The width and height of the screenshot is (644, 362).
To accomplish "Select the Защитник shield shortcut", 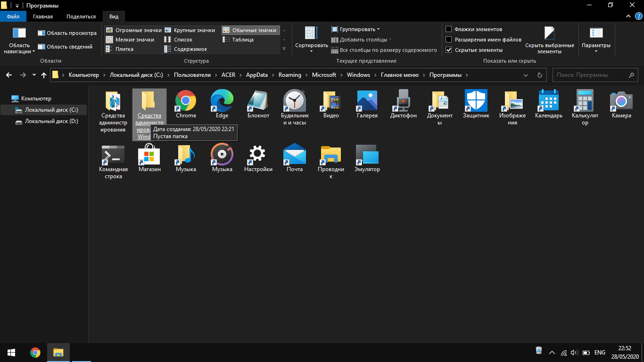I will click(476, 104).
